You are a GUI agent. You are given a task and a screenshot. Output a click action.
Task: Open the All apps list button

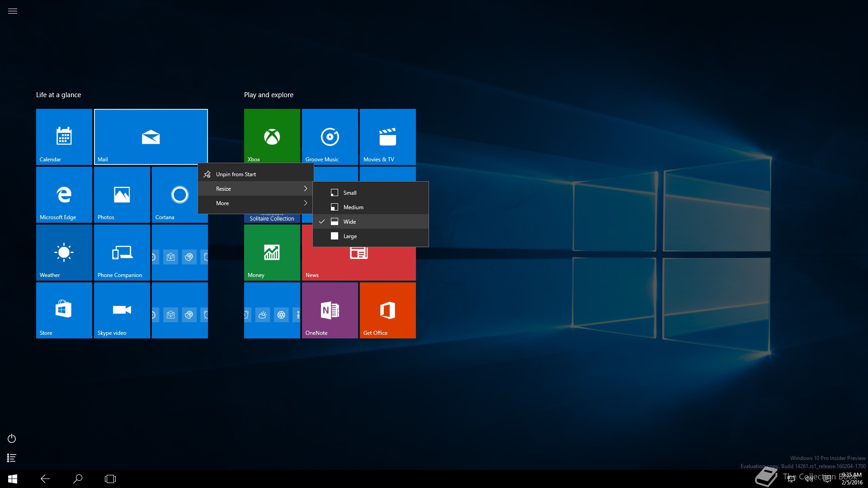[12, 458]
